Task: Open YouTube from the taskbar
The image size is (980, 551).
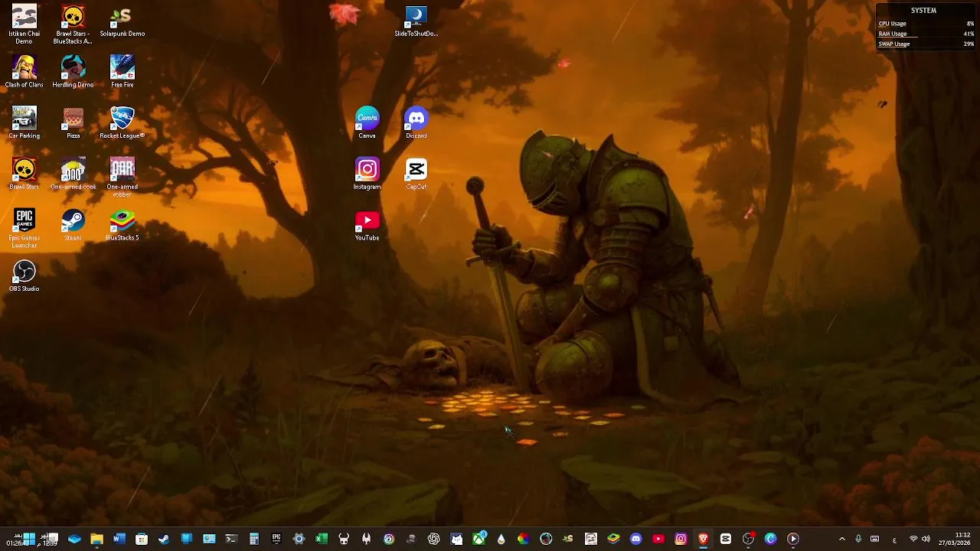Action: click(658, 539)
